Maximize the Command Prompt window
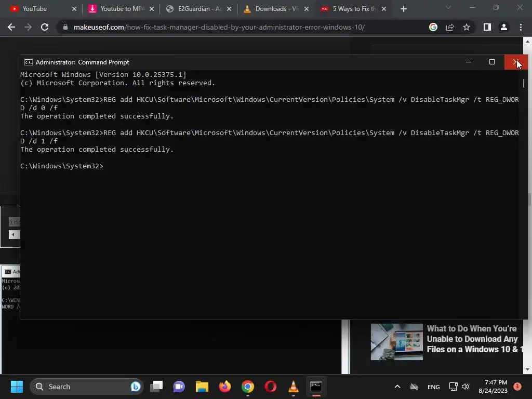532x399 pixels. point(492,62)
